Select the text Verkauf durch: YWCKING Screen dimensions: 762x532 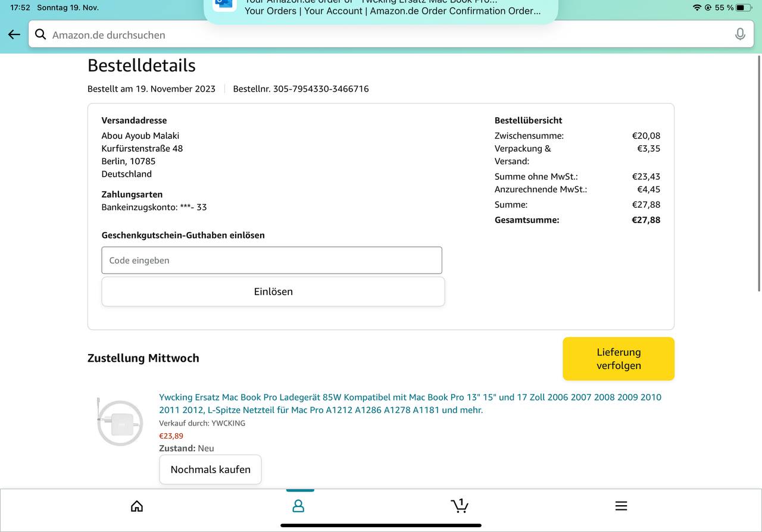(202, 423)
